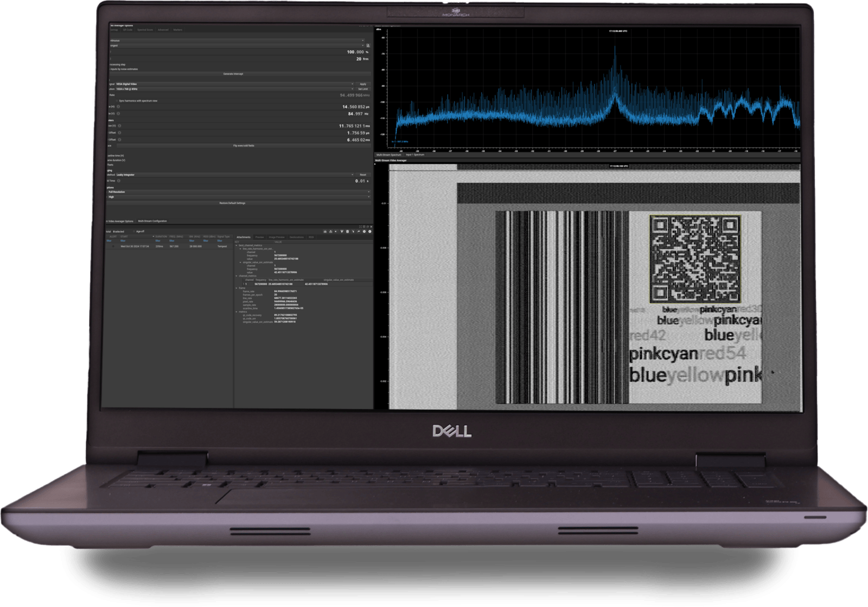The width and height of the screenshot is (868, 607).
Task: Toggle the lock icon beside the 6.465 02 ms offset
Action: point(119,140)
